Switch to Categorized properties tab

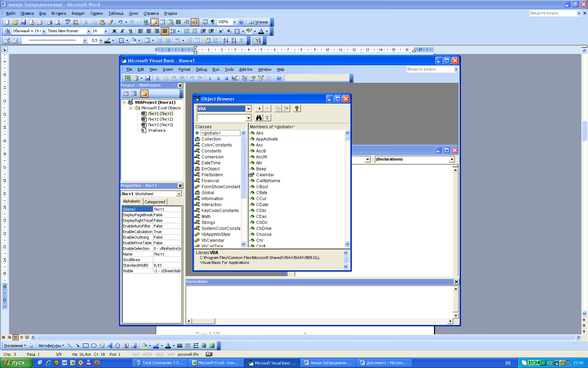[155, 202]
